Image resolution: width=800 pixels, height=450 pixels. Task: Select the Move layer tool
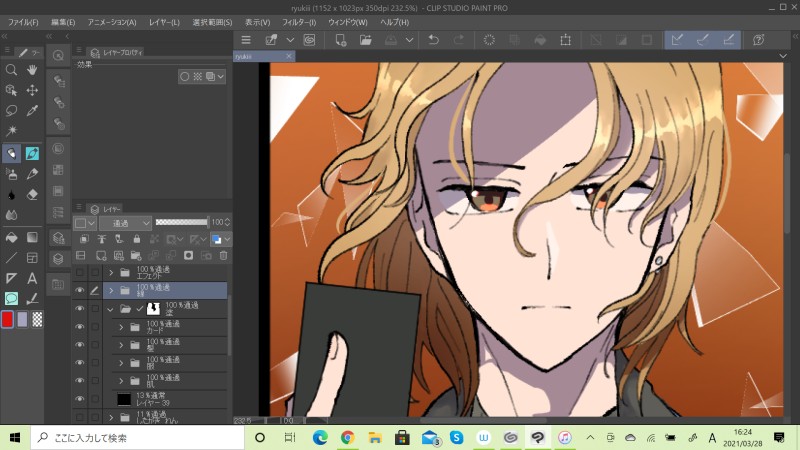(x=32, y=91)
